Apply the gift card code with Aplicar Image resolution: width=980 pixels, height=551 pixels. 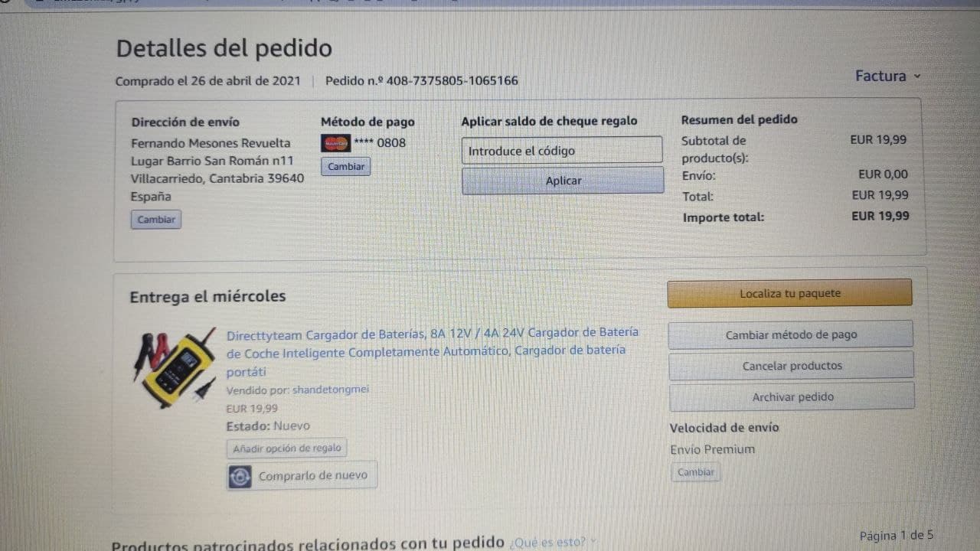point(563,181)
